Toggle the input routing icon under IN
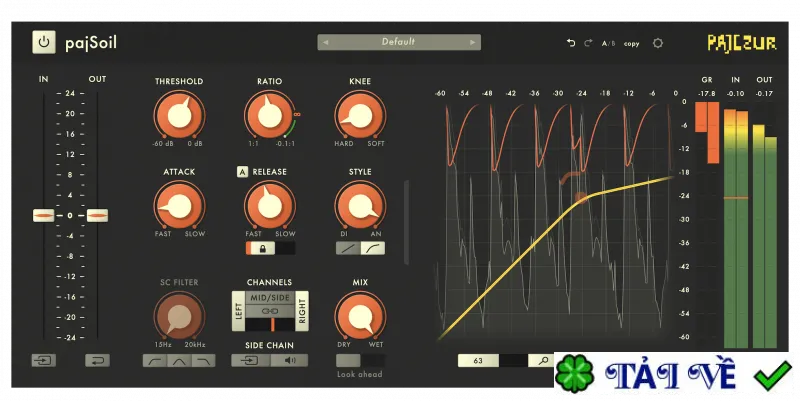 pyautogui.click(x=43, y=361)
